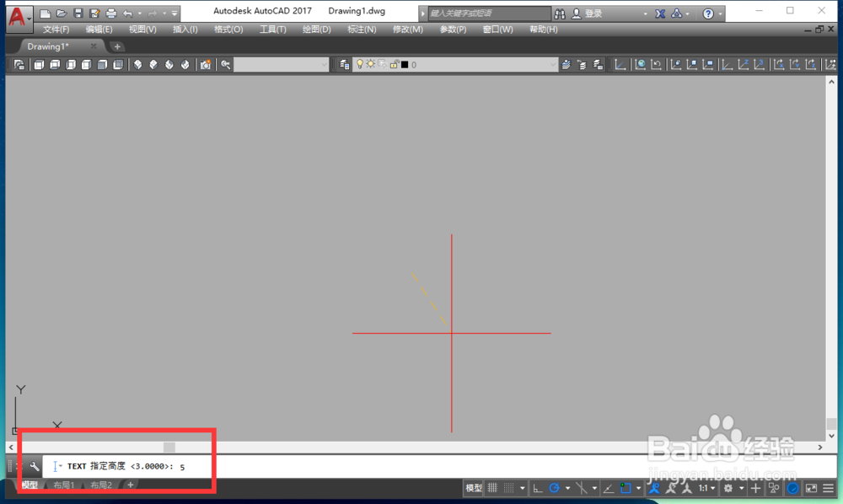Image resolution: width=843 pixels, height=504 pixels.
Task: Switch to the 布局1 layout tab
Action: pos(63,485)
